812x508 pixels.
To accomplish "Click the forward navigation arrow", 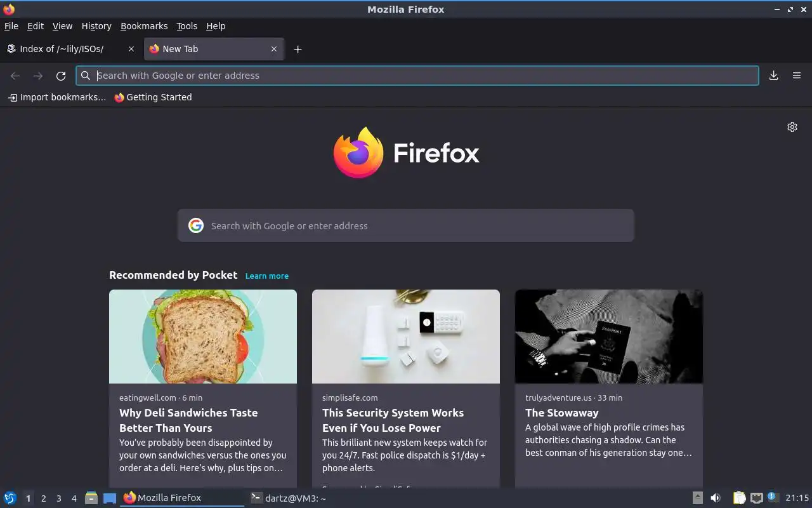I will point(38,76).
